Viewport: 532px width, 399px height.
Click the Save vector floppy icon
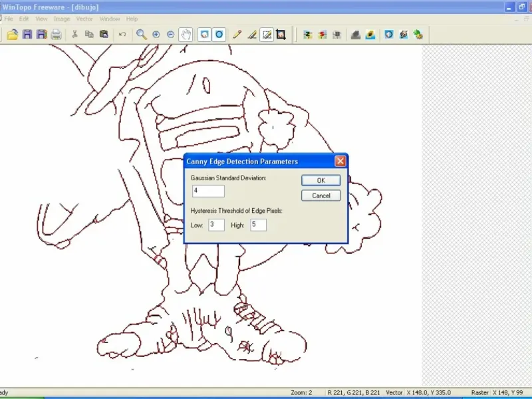point(42,35)
